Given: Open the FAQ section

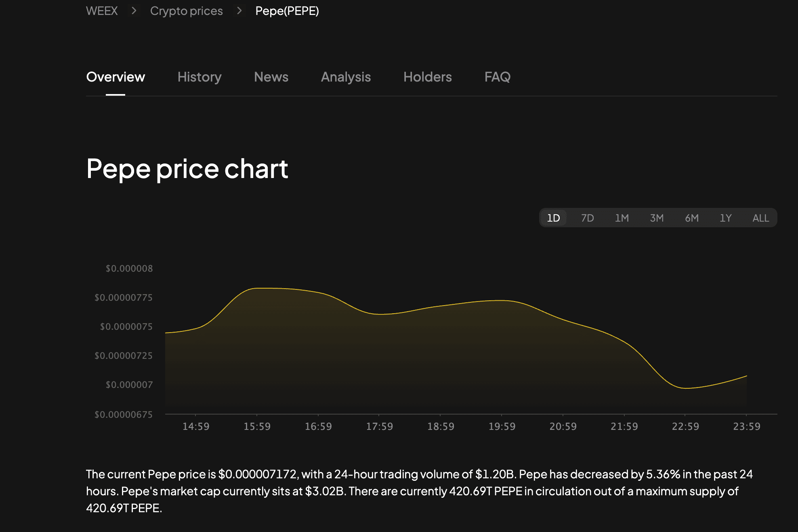Looking at the screenshot, I should tap(498, 77).
